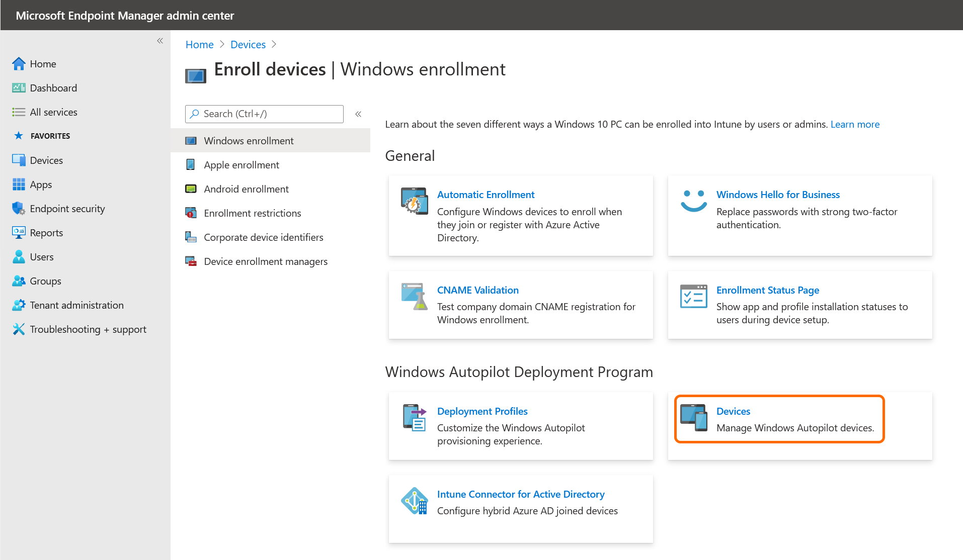Screen dimensions: 963x560
Task: Open Deployment Profiles link
Action: 482,411
